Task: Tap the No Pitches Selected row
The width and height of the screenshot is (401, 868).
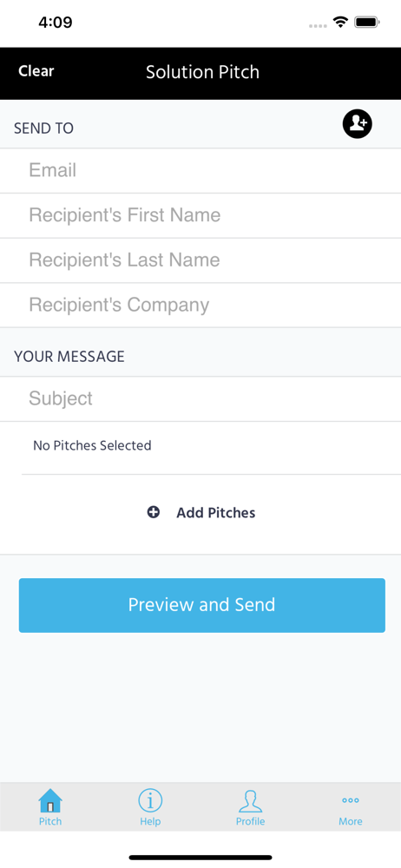Action: [200, 447]
